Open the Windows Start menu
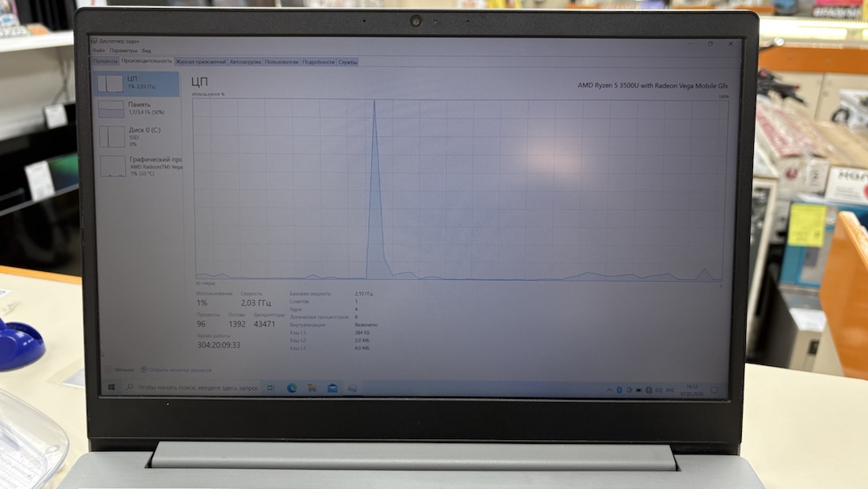 [111, 387]
